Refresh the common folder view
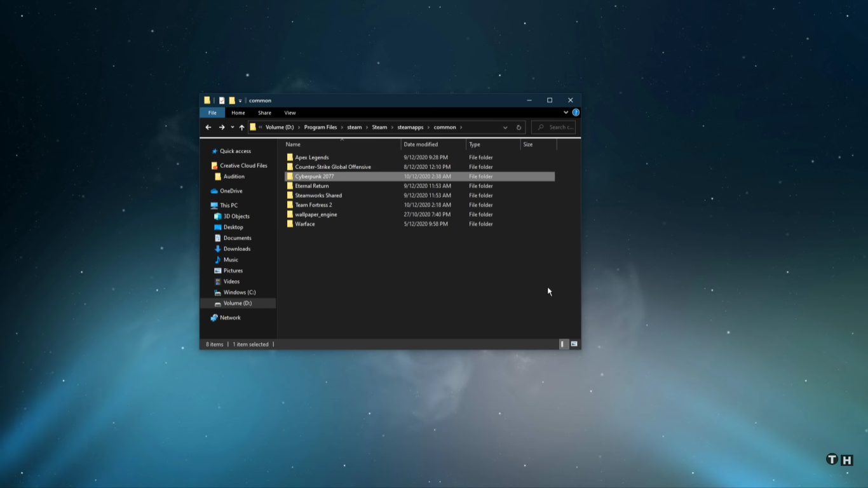This screenshot has width=868, height=488. pyautogui.click(x=519, y=127)
